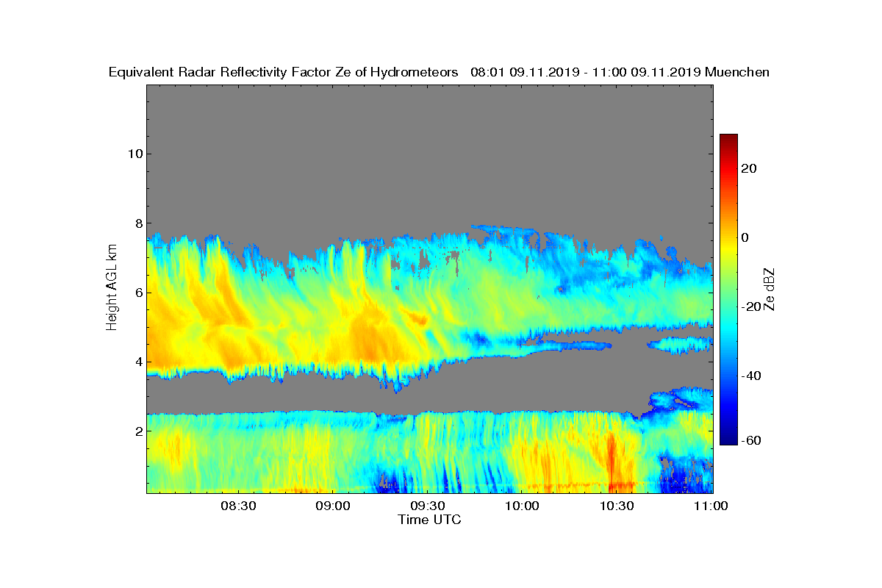
Task: Click the 08:30 time tick label
Action: click(237, 506)
